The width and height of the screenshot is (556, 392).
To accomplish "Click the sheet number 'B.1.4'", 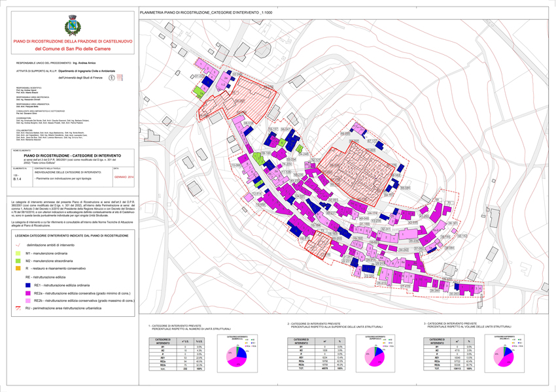I will click(x=17, y=179).
